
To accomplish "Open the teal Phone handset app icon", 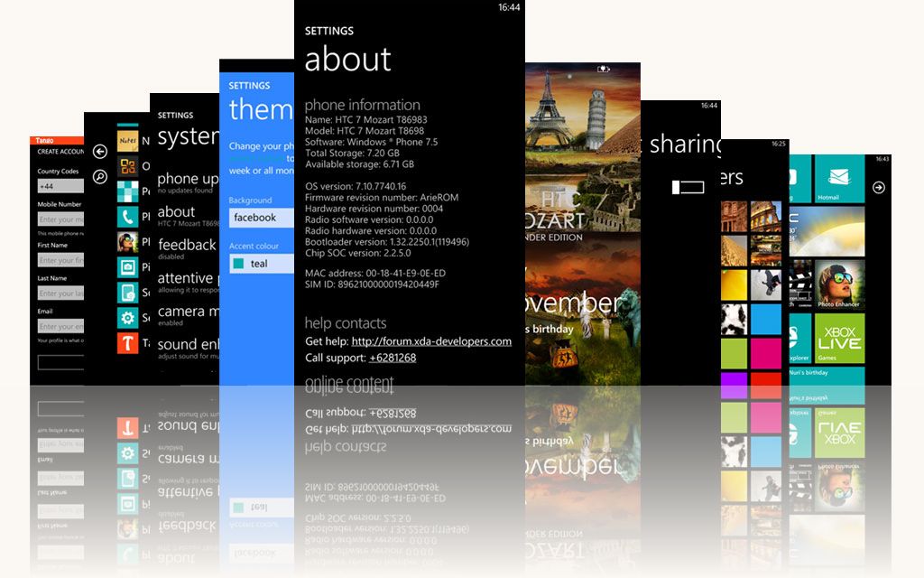I will [127, 217].
